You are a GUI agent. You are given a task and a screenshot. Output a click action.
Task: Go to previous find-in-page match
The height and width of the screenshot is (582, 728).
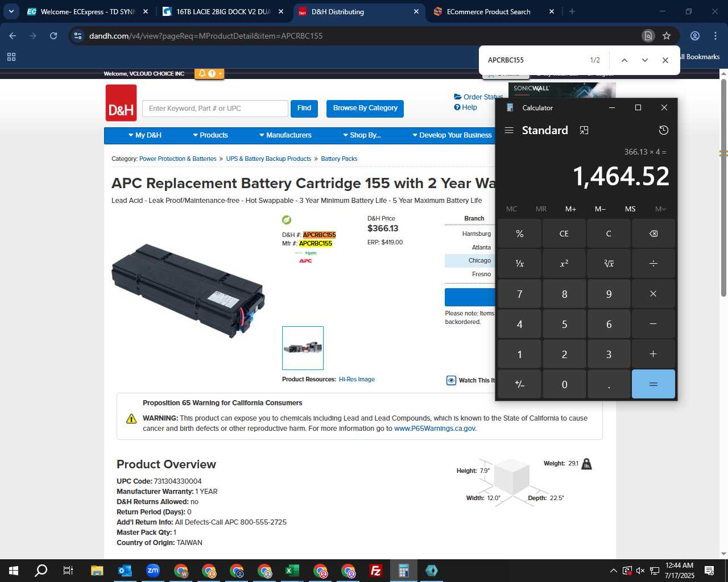[624, 60]
